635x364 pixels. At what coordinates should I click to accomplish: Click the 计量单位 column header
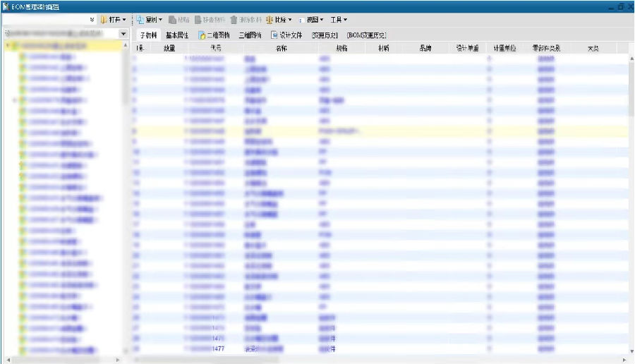[504, 48]
